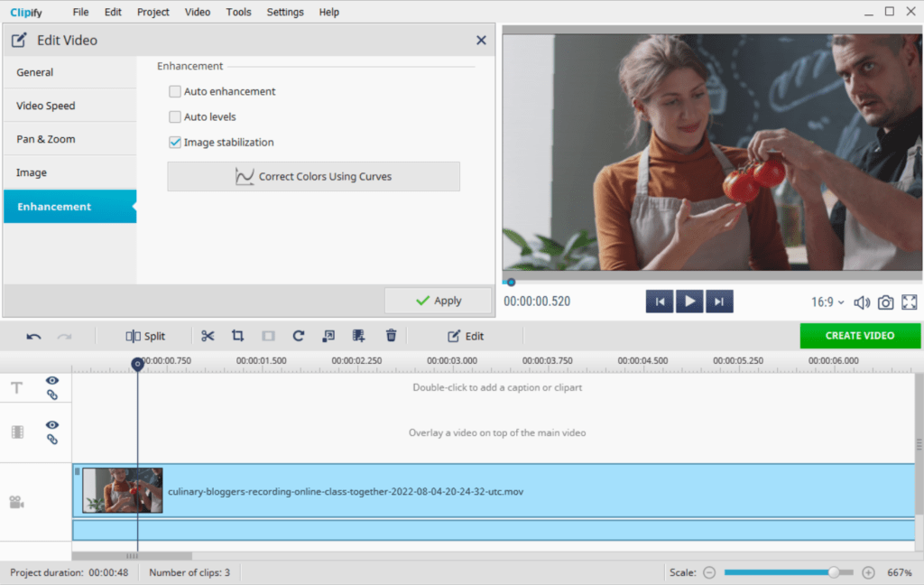Switch to the Image tab

click(70, 172)
